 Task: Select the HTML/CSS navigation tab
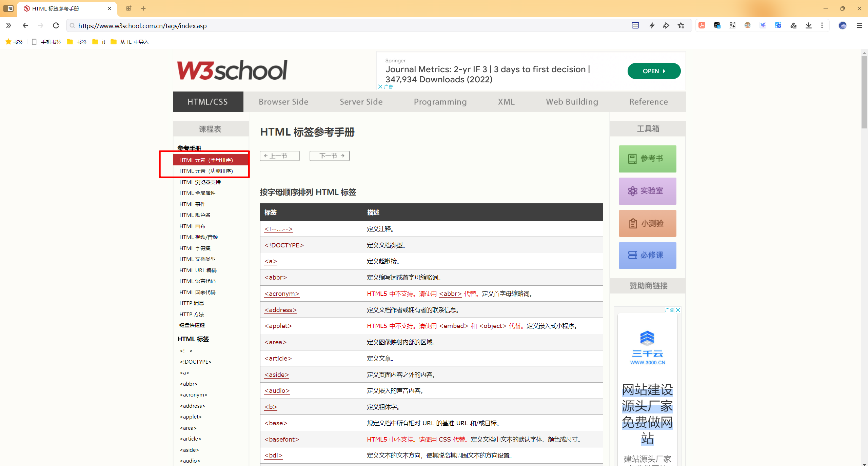tap(208, 102)
